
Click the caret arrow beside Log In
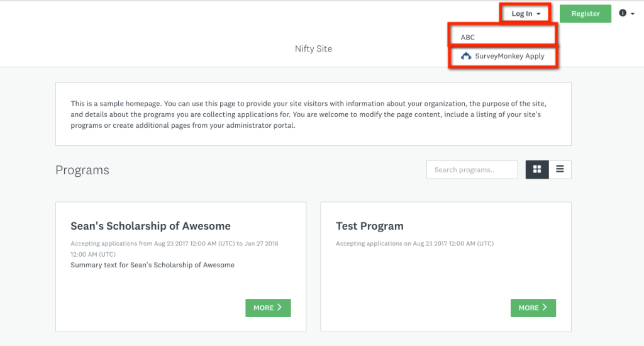click(538, 14)
